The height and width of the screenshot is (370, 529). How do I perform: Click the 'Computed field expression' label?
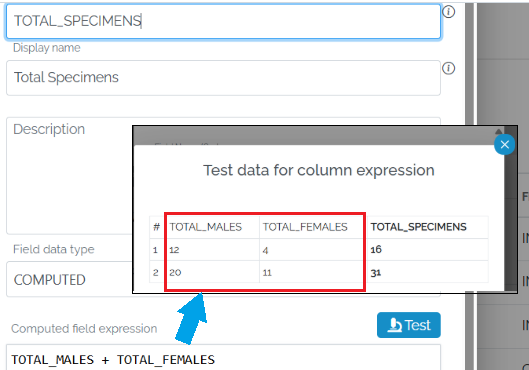[x=84, y=329]
